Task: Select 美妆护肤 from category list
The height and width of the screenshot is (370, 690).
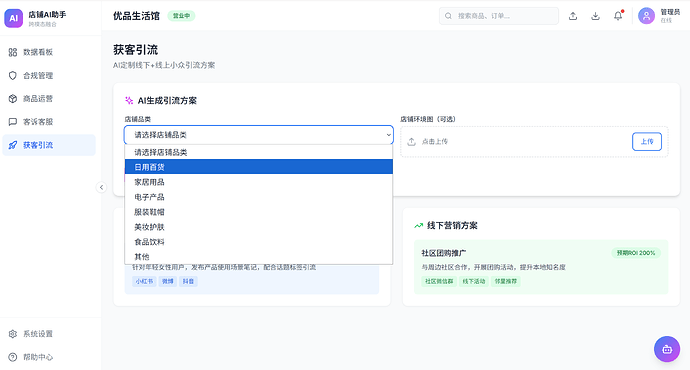Action: [x=259, y=227]
